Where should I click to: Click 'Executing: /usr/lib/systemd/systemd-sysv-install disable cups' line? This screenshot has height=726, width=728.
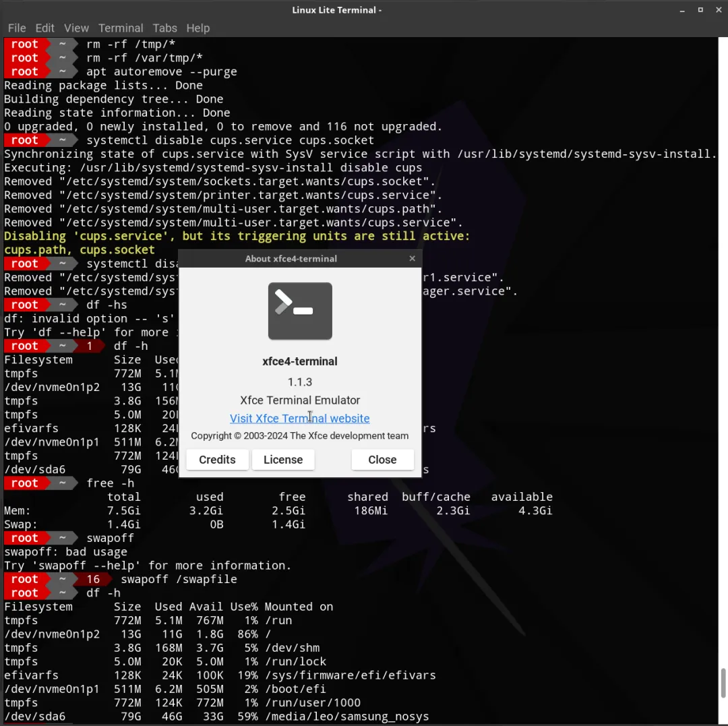(x=213, y=168)
